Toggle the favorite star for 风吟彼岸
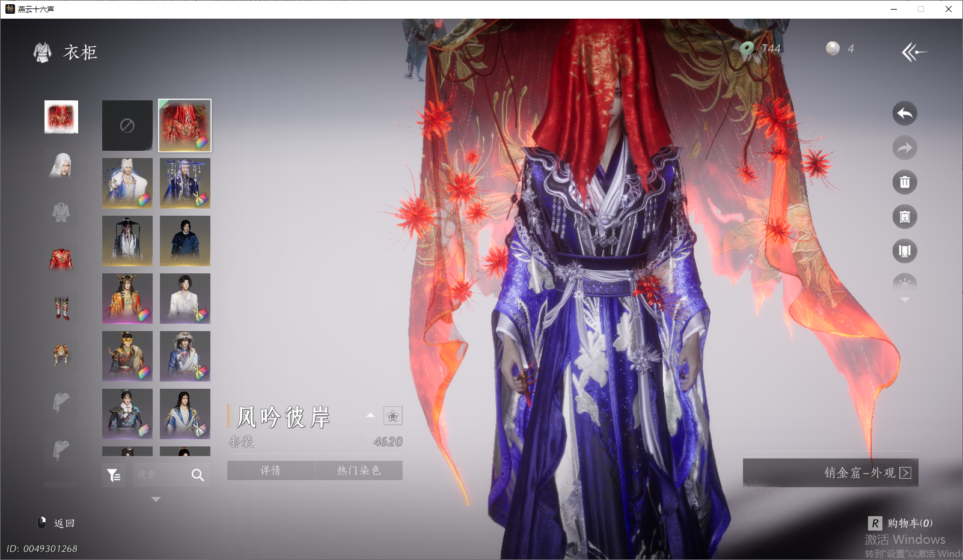Viewport: 963px width, 560px height. [x=393, y=416]
